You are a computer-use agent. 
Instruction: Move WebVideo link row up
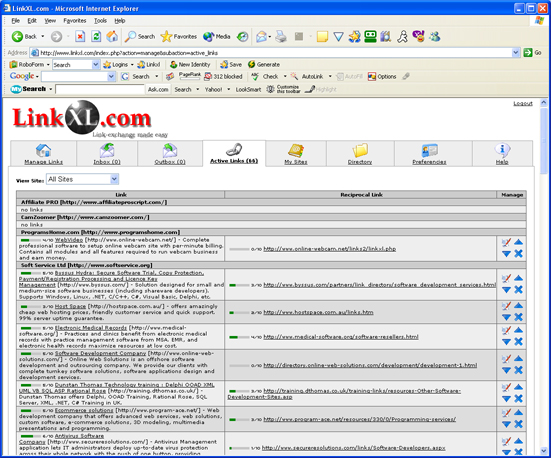518,242
